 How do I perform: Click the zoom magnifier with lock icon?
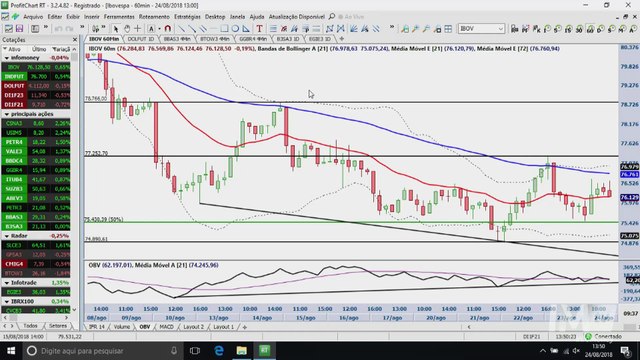tap(437, 29)
